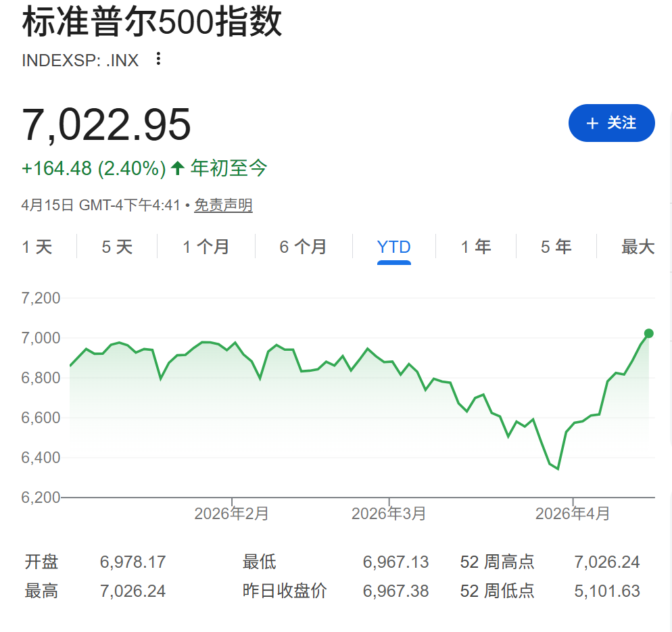Screen dimensions: 672x632
Task: Select the 5天 time range tab
Action: tap(117, 247)
